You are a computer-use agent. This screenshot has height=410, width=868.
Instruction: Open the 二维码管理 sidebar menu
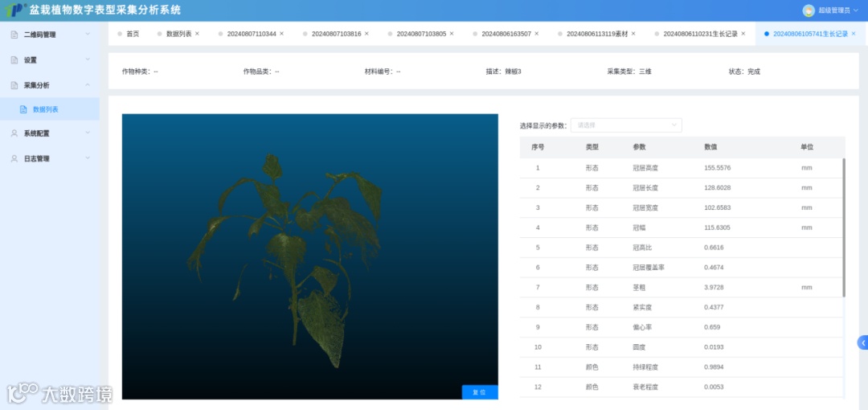50,35
